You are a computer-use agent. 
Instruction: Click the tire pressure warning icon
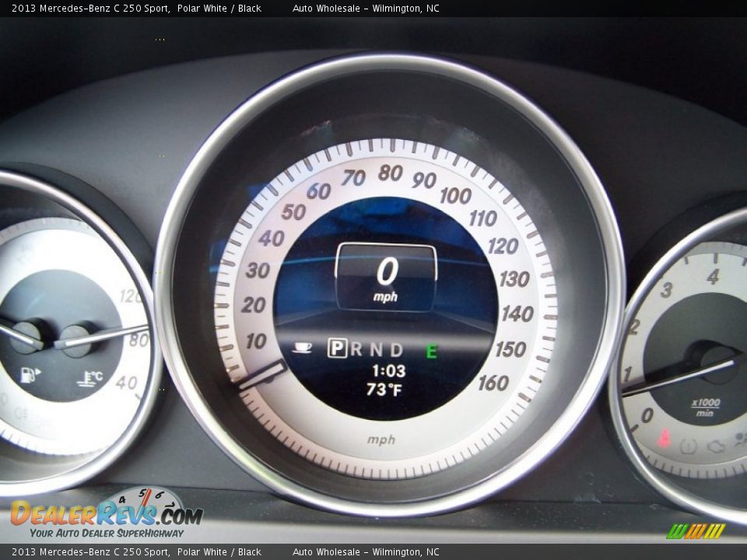tap(689, 446)
